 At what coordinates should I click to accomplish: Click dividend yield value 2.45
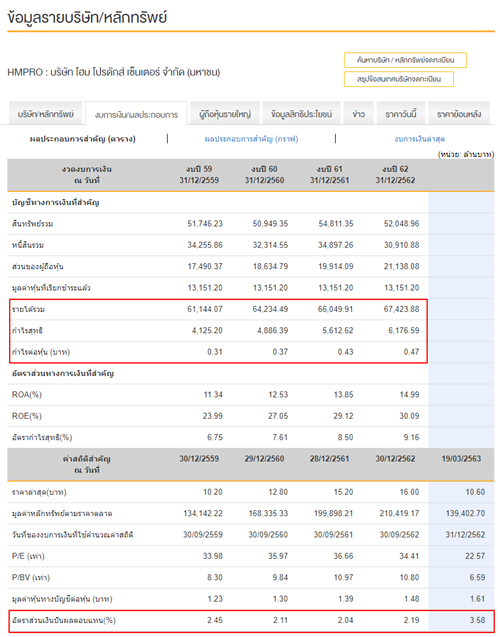tap(215, 620)
